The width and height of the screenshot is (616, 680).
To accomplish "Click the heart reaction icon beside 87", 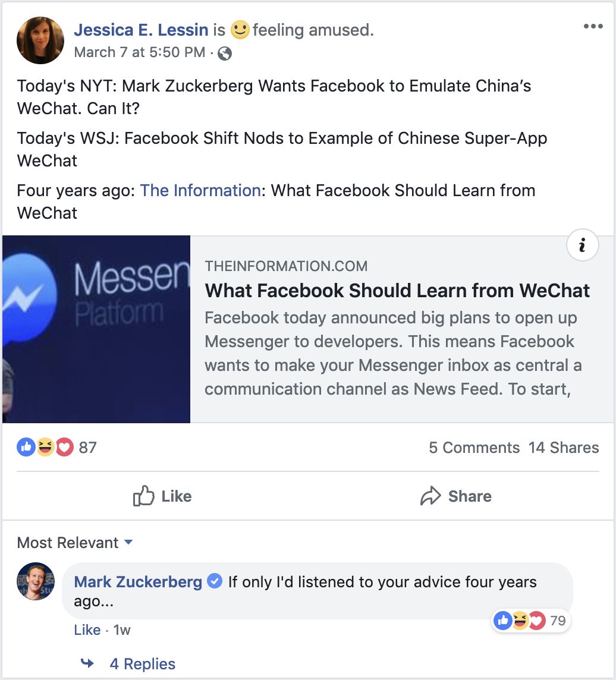I will point(64,447).
